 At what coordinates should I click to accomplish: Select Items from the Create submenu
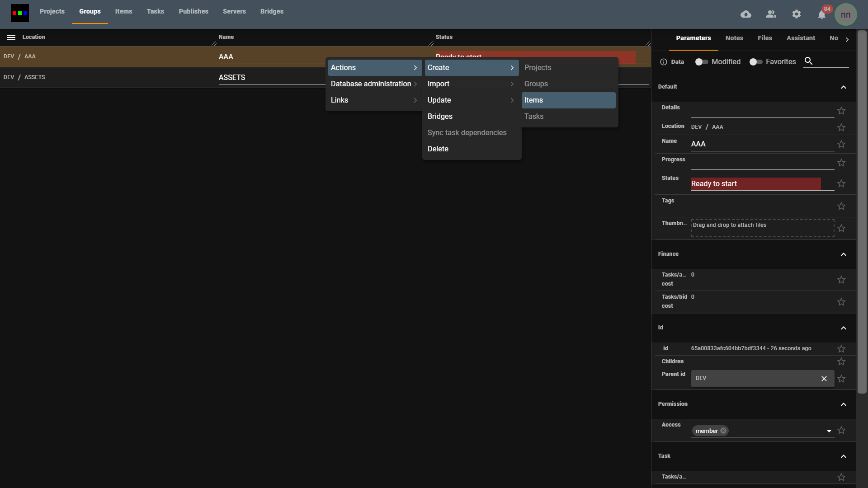point(568,100)
